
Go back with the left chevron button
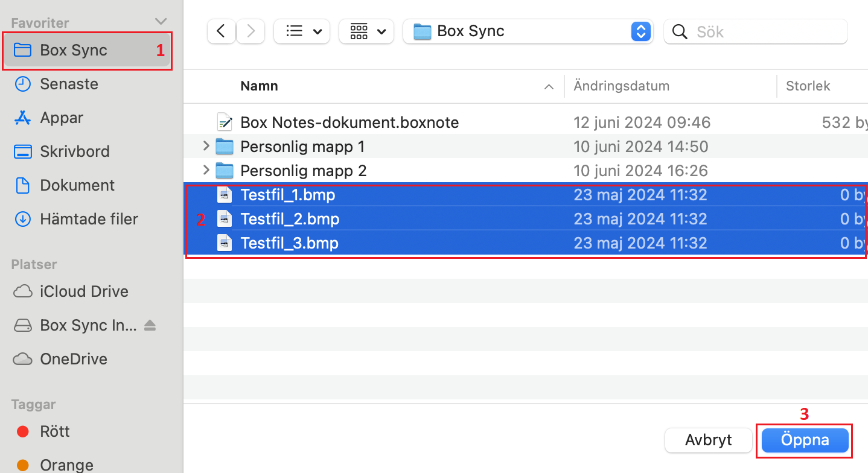pos(221,31)
